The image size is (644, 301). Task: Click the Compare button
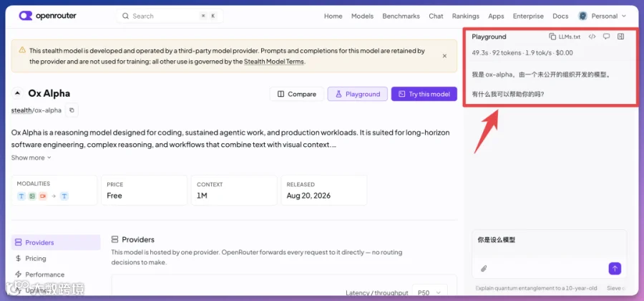click(296, 94)
